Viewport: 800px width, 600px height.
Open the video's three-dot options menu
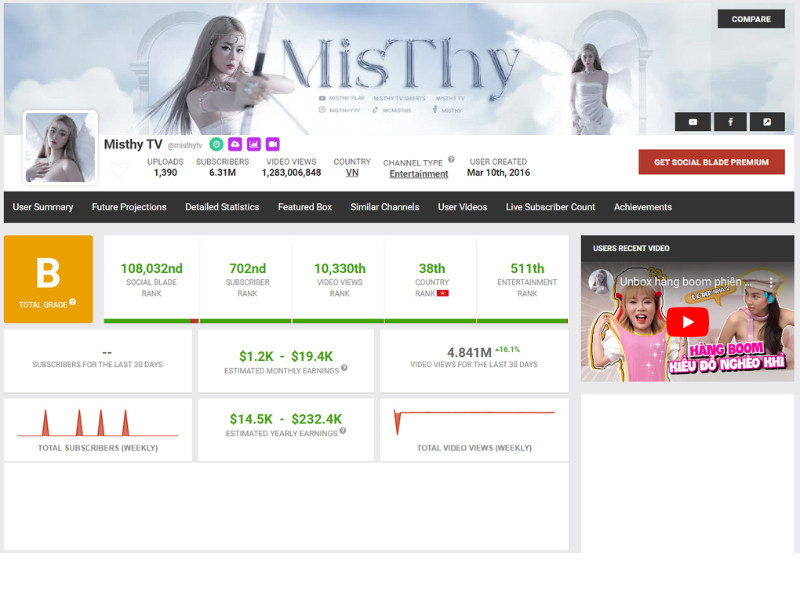771,282
